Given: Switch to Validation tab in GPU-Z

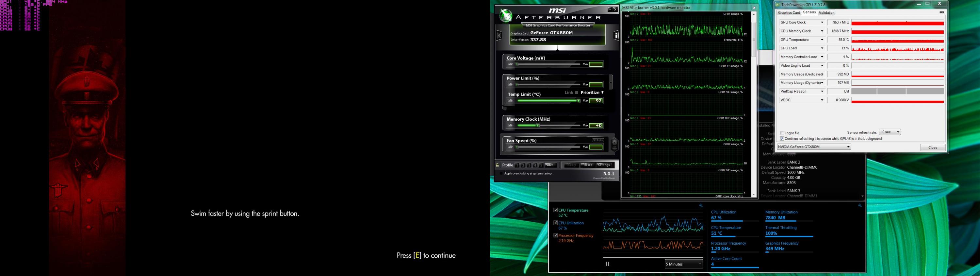Looking at the screenshot, I should coord(826,12).
